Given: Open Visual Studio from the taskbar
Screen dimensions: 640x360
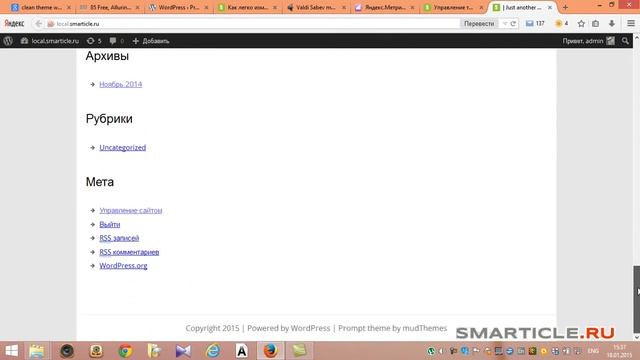Looking at the screenshot, I should coord(183,351).
